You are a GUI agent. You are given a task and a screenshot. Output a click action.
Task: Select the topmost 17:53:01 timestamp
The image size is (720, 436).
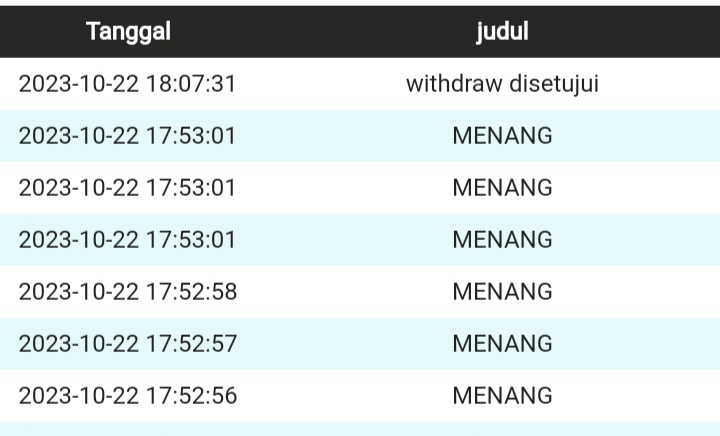click(128, 136)
